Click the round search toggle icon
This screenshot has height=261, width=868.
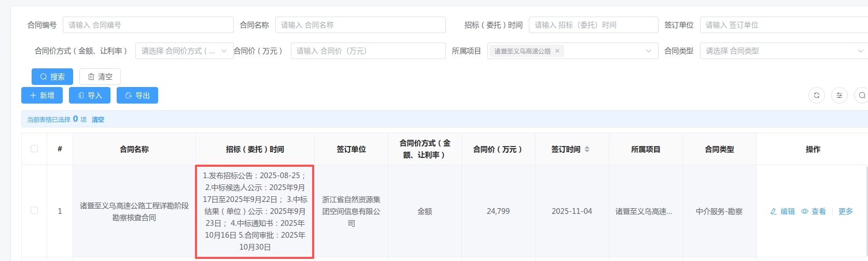pyautogui.click(x=861, y=95)
